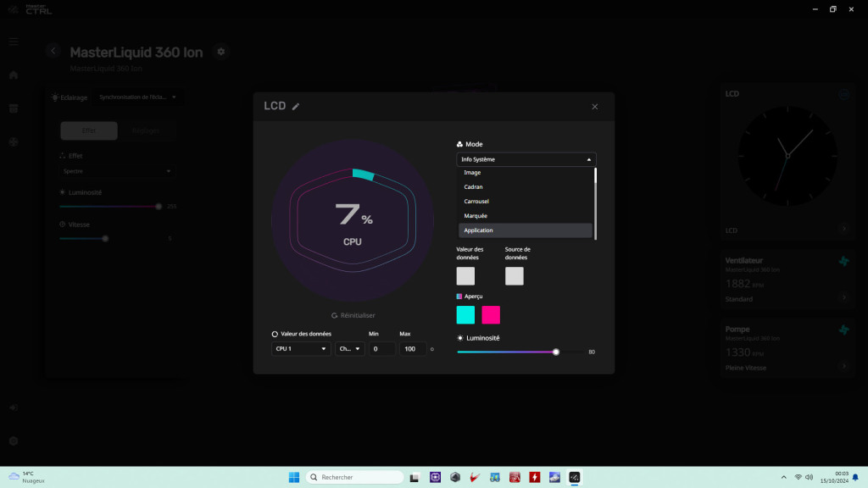The height and width of the screenshot is (488, 868).
Task: Pick the cyan Aperçu color swatch
Action: pos(465,315)
